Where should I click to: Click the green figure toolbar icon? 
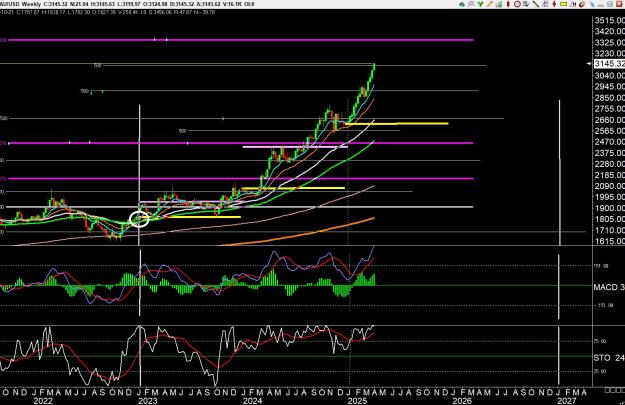click(x=499, y=4)
